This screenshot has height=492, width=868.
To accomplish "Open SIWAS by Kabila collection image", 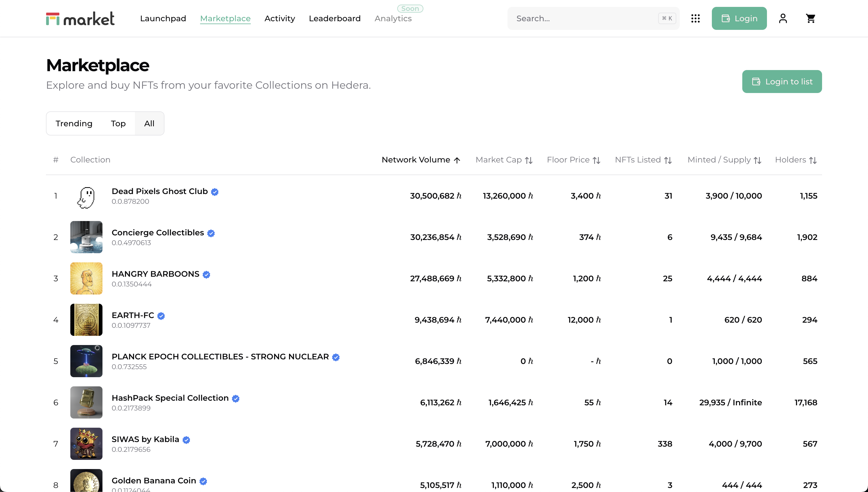I will click(86, 444).
